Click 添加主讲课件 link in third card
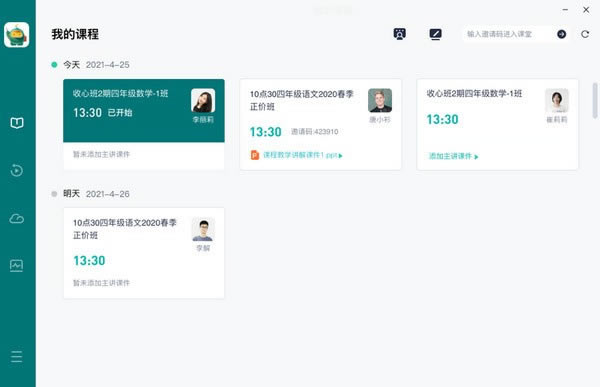 (x=453, y=156)
